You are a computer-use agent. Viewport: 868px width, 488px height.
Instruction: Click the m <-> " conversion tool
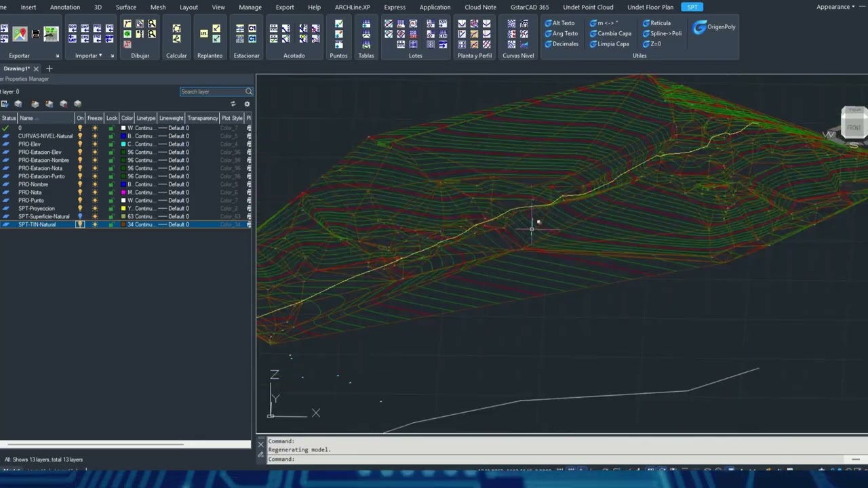(604, 23)
